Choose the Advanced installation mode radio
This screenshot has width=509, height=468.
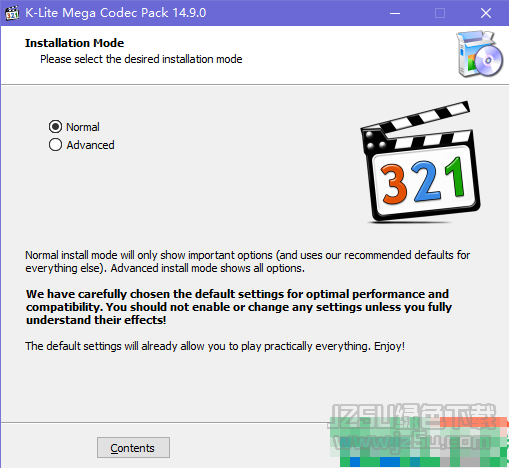[55, 145]
